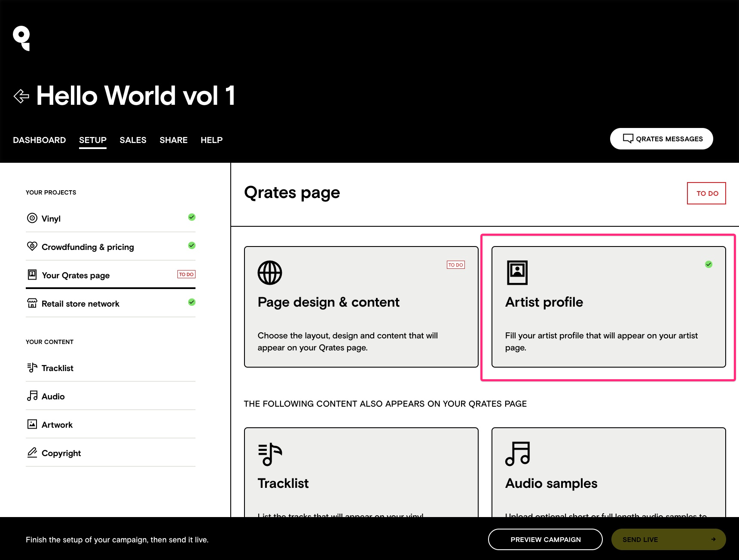The width and height of the screenshot is (739, 560).
Task: Click the Qrates page heading
Action: coord(292,193)
